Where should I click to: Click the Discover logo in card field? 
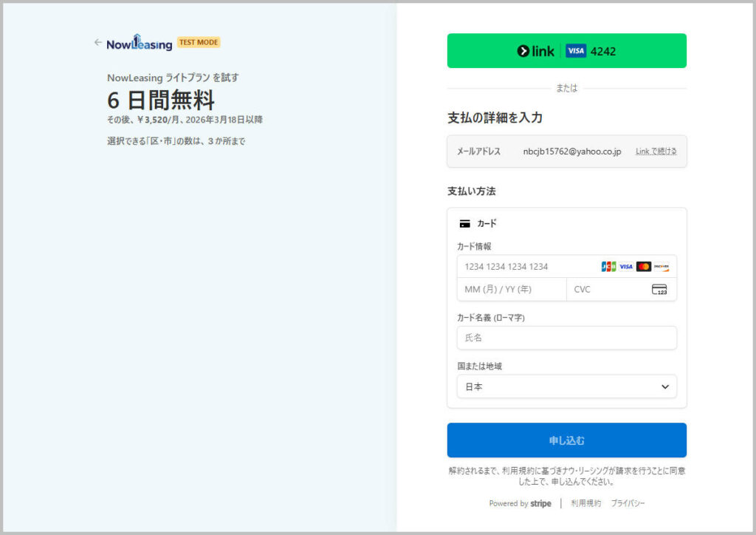661,267
